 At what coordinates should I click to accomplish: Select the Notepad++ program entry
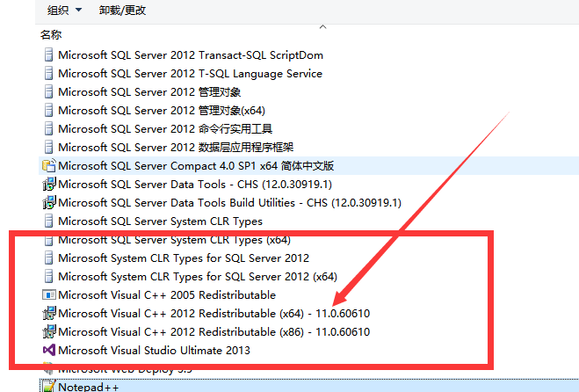coord(89,387)
